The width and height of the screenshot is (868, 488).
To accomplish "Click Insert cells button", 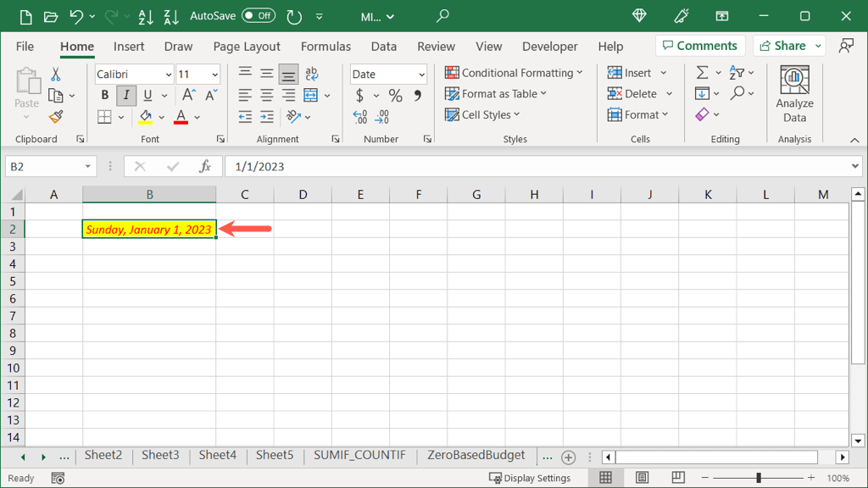I will pos(630,73).
